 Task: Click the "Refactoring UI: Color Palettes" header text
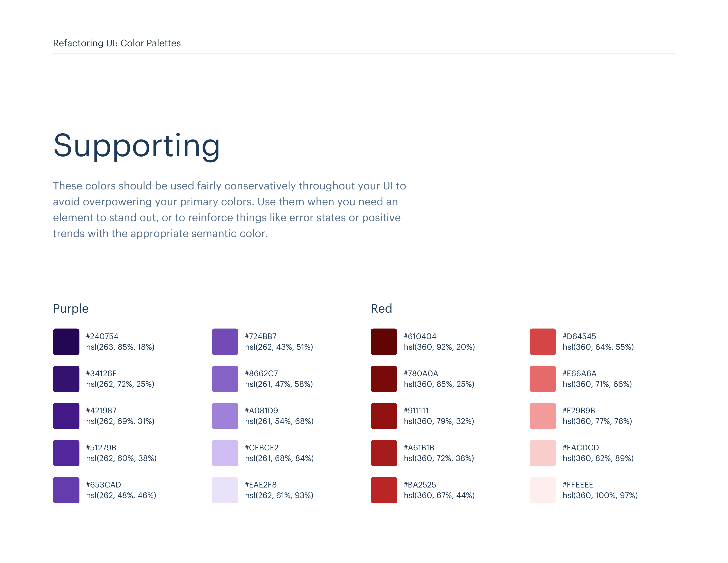pos(117,43)
